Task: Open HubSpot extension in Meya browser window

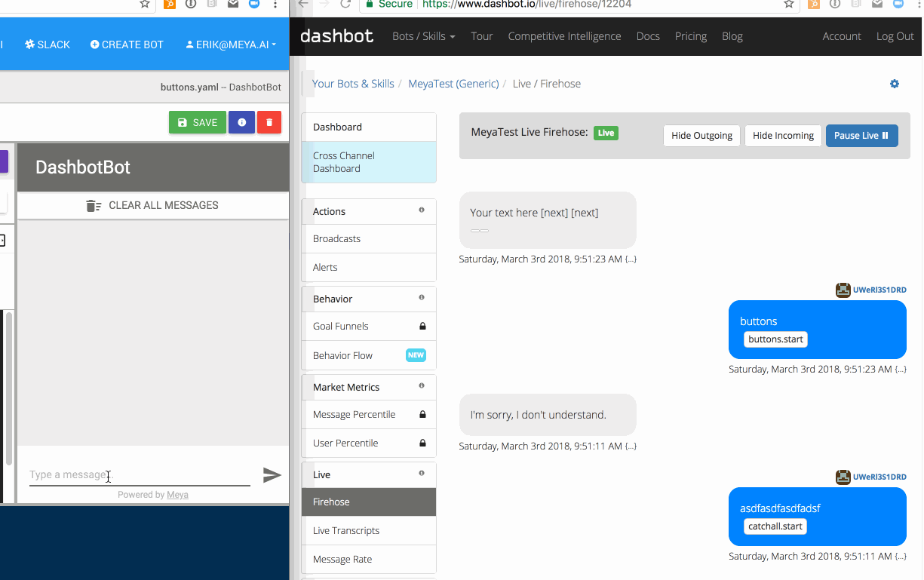Action: pyautogui.click(x=170, y=4)
